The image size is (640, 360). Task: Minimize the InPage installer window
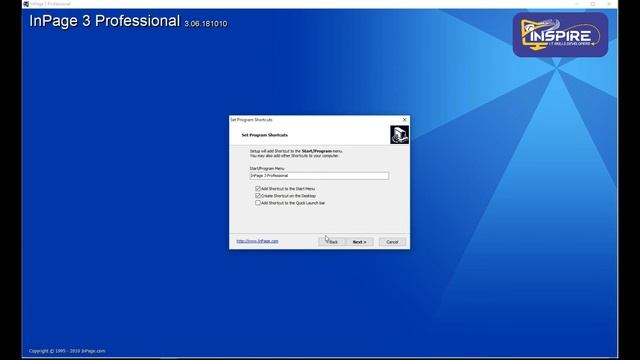(x=577, y=4)
